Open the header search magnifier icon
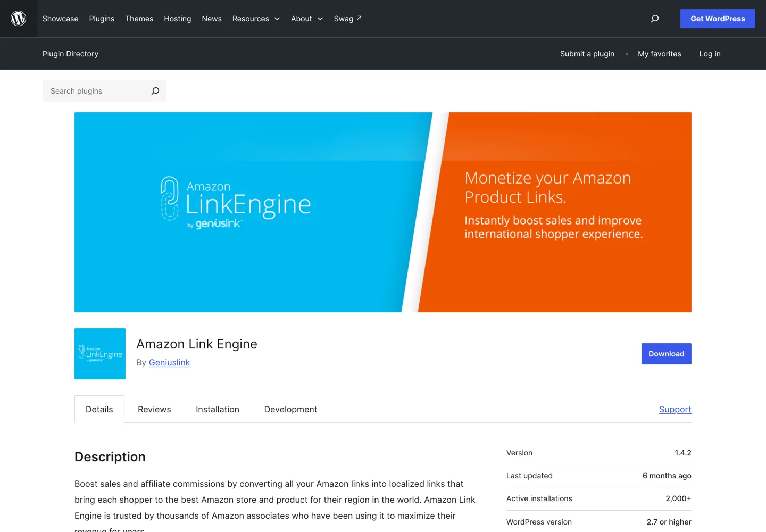This screenshot has height=532, width=766. 655,19
